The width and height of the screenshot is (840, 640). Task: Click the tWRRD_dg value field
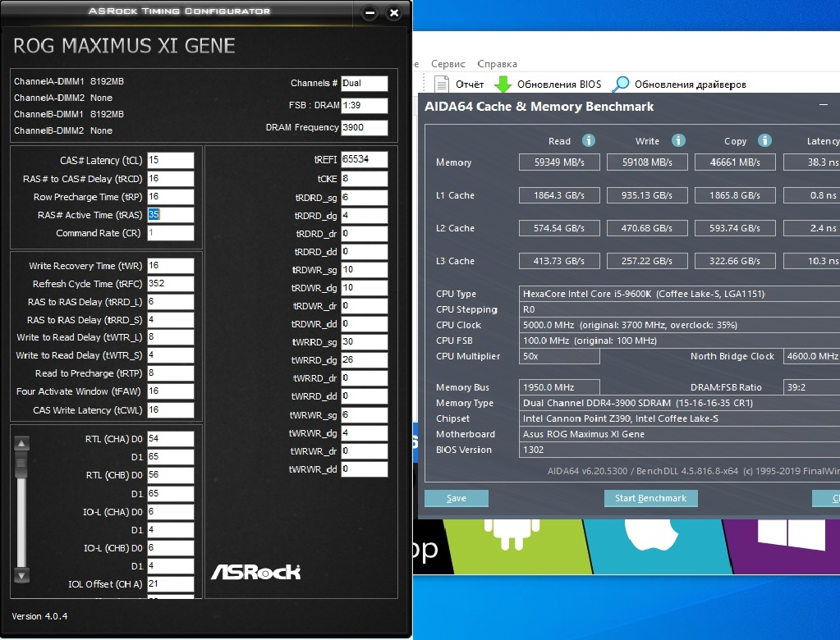click(365, 360)
